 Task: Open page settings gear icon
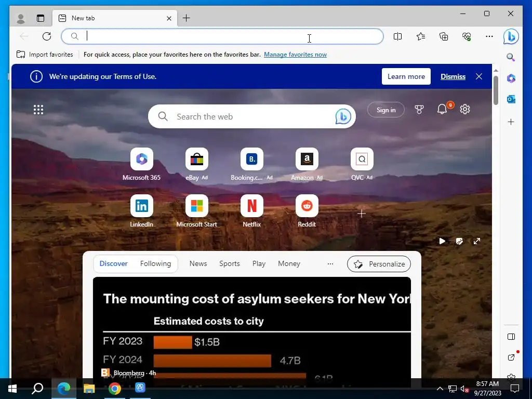point(465,109)
